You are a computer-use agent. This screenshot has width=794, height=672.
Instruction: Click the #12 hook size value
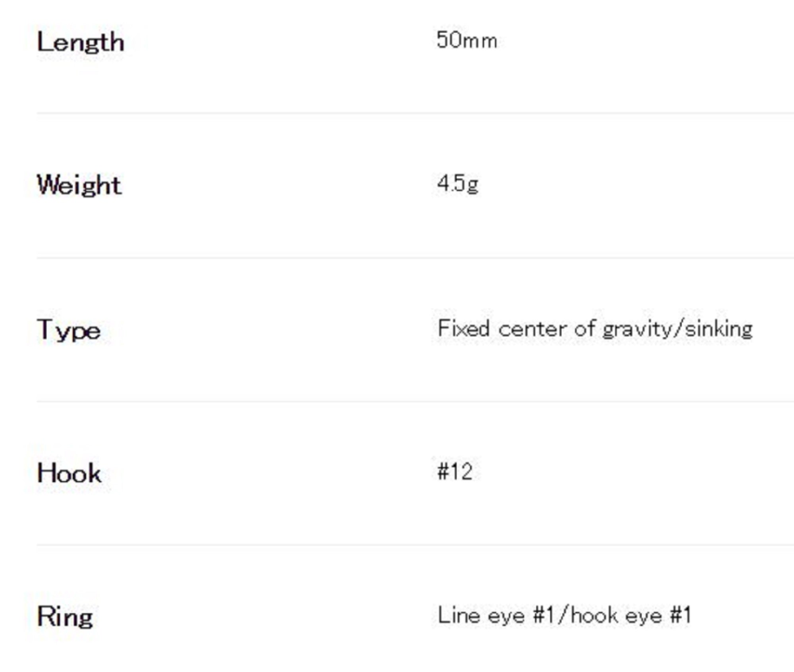point(455,472)
